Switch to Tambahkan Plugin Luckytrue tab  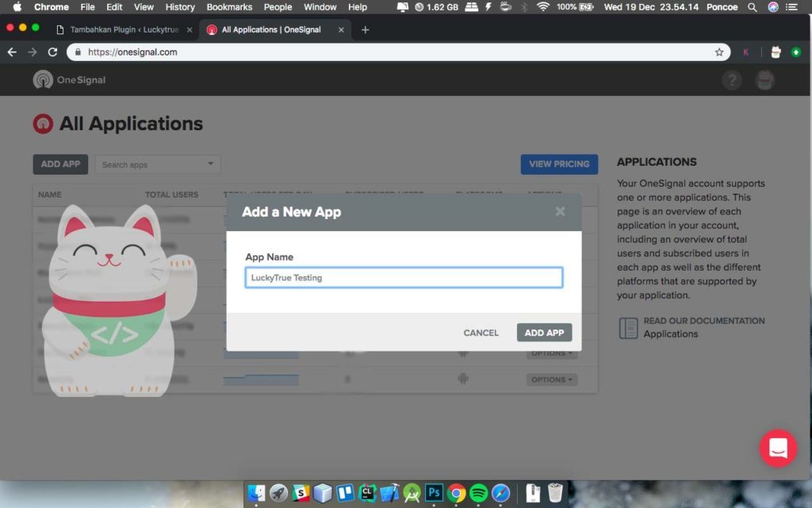[124, 30]
